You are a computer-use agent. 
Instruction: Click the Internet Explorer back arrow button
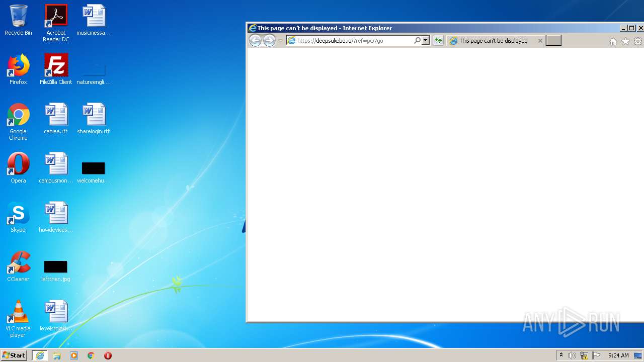tap(255, 41)
